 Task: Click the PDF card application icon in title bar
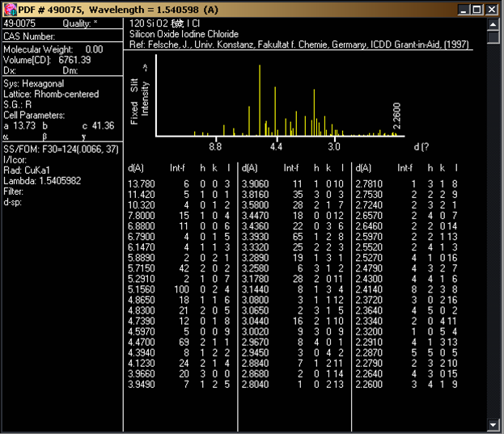10,10
